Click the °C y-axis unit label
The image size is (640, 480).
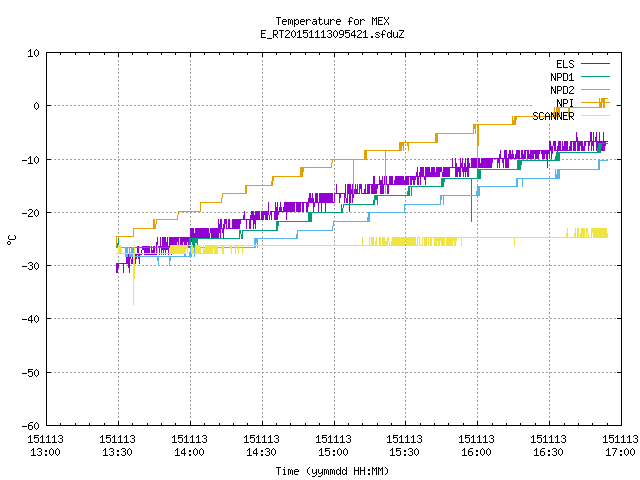point(11,240)
